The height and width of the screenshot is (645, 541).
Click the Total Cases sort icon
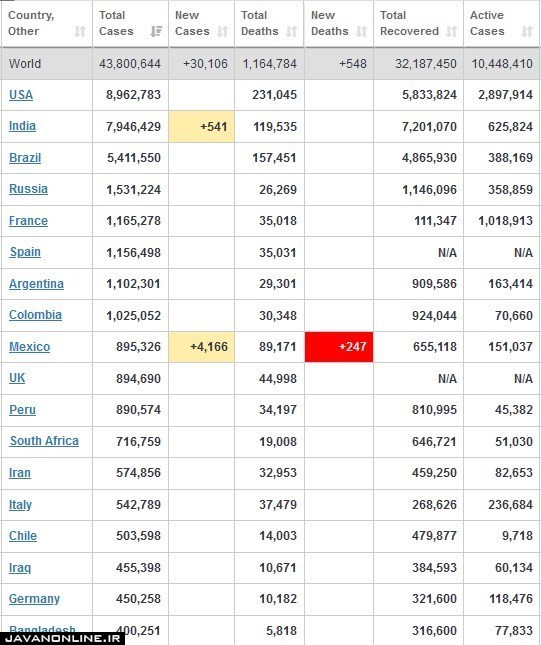156,32
